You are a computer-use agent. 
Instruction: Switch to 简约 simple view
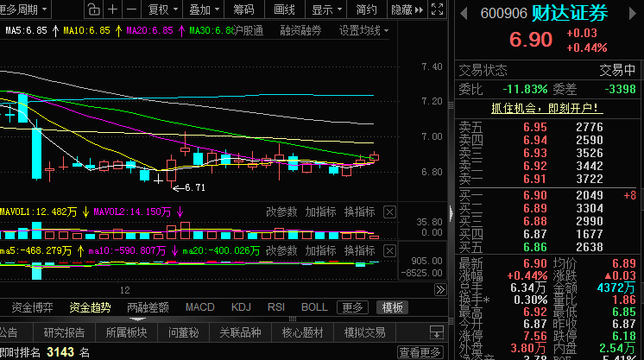tap(366, 9)
